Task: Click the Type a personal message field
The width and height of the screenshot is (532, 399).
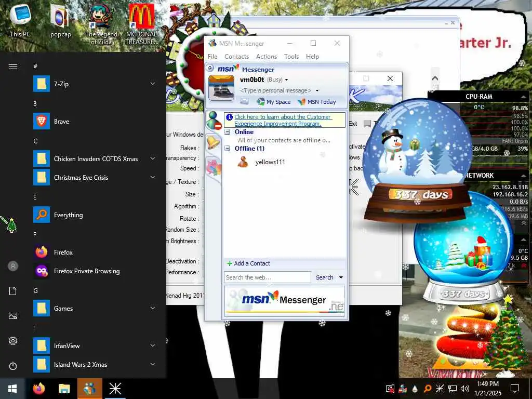Action: (275, 90)
